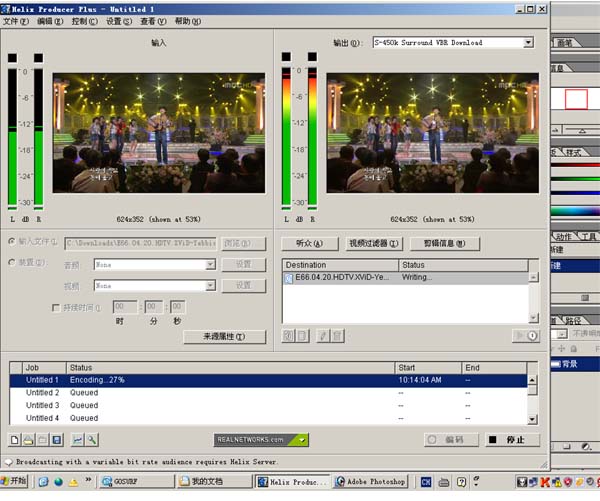Select the 装置 radio button

(12, 262)
